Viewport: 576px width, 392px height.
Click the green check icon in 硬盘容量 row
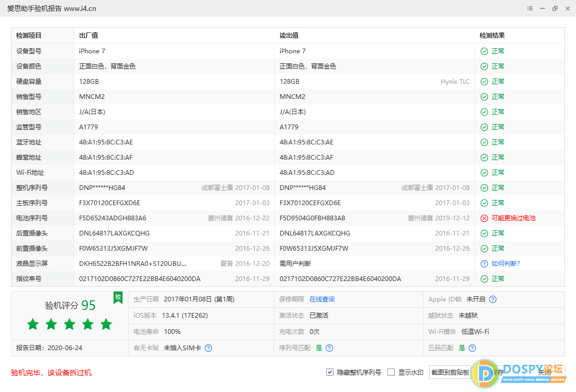[x=484, y=82]
